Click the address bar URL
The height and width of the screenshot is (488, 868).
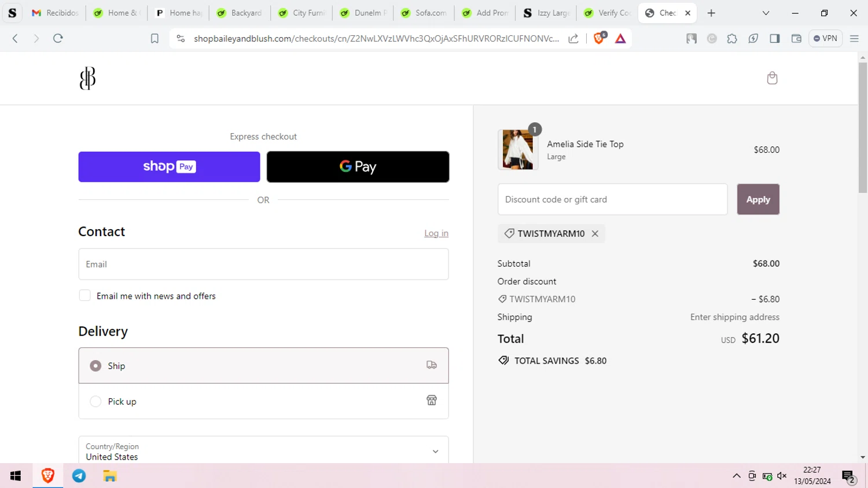(x=376, y=38)
